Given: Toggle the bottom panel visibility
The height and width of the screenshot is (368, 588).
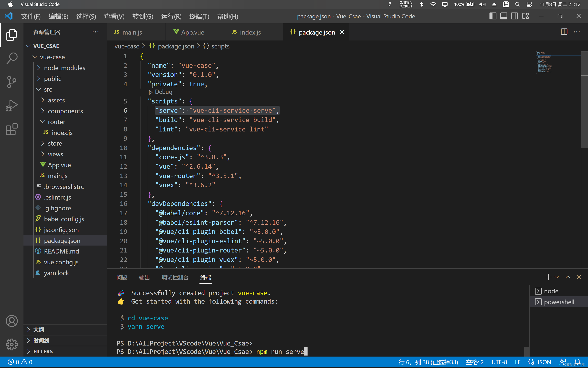Looking at the screenshot, I should pos(503,16).
